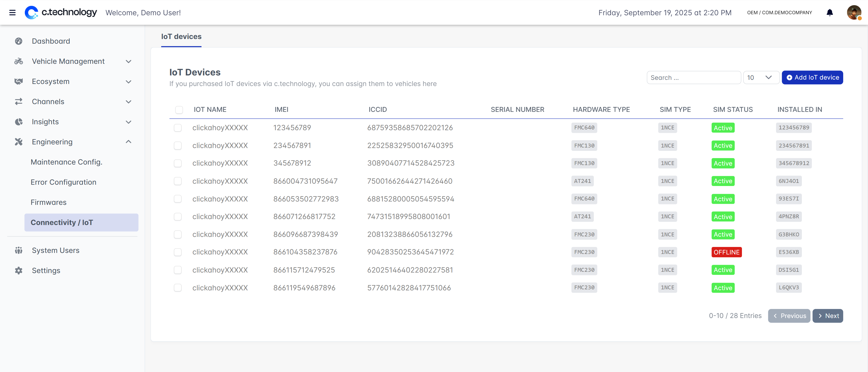Click the Settings gear icon
This screenshot has width=868, height=372.
(x=19, y=270)
